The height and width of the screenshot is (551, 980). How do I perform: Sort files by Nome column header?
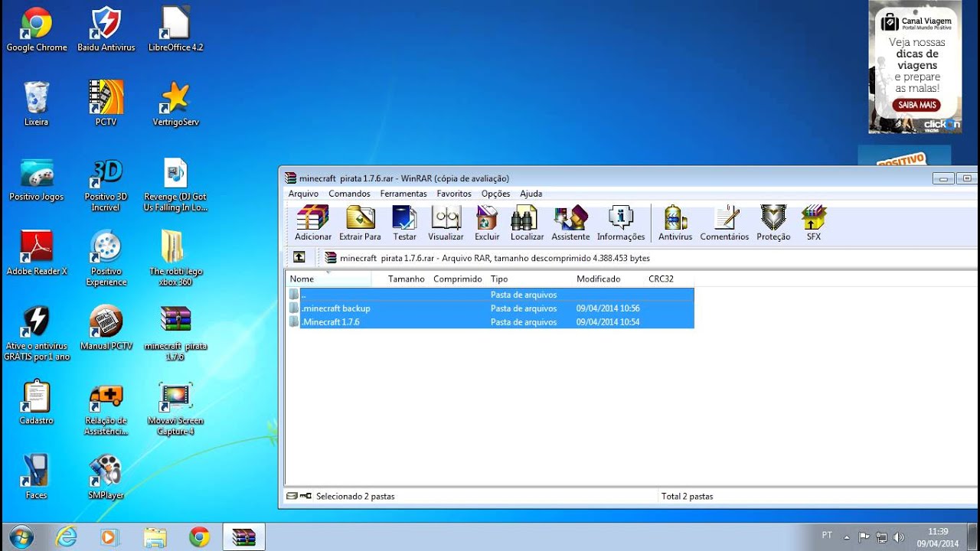(328, 279)
